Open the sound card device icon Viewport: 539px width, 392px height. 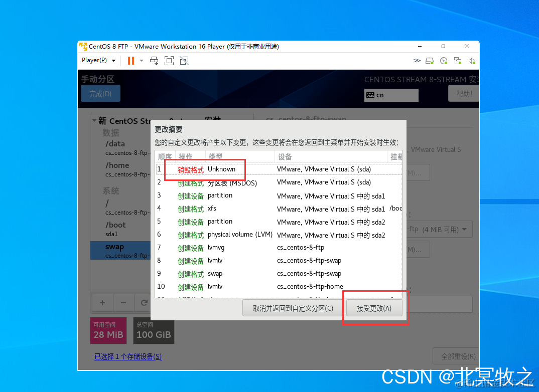point(471,61)
